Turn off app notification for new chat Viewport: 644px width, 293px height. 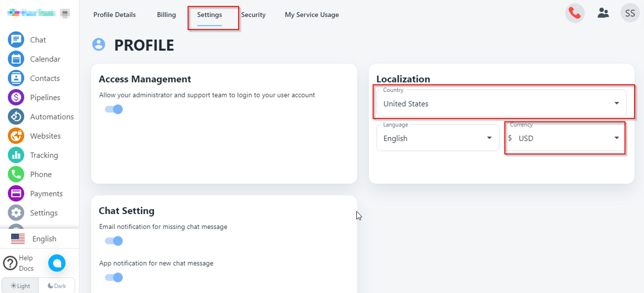(x=114, y=277)
